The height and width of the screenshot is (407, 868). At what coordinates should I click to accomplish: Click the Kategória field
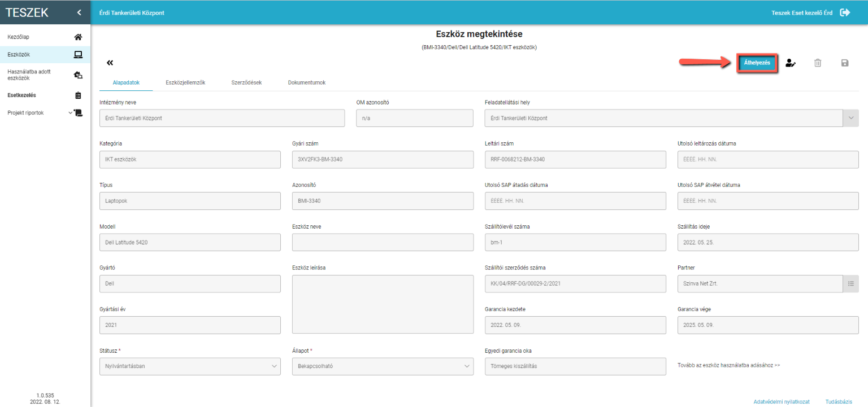tap(190, 159)
